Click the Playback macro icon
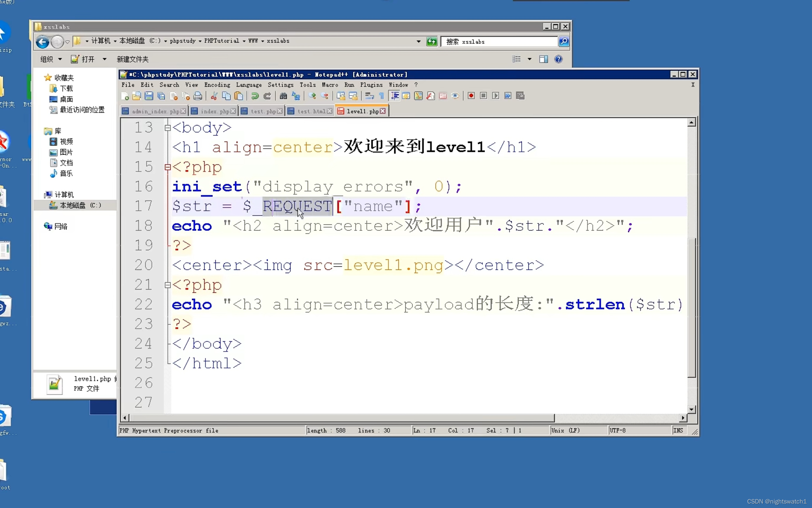 (495, 96)
